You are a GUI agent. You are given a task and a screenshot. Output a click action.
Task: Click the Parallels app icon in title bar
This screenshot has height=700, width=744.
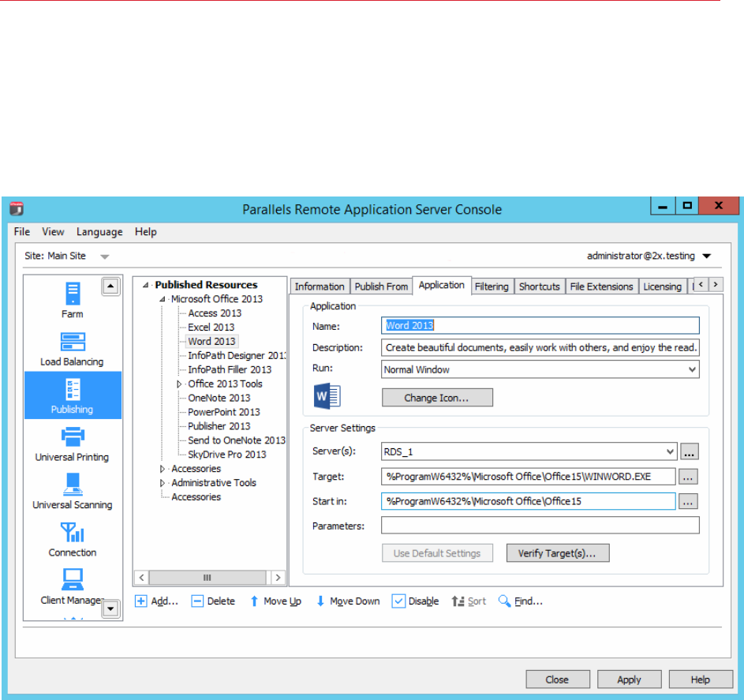[16, 209]
